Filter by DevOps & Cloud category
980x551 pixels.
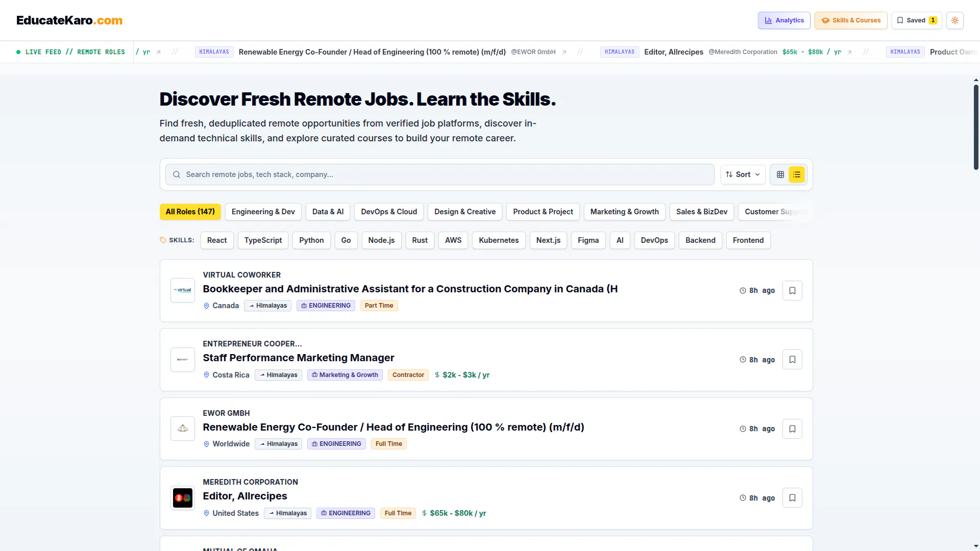click(389, 212)
